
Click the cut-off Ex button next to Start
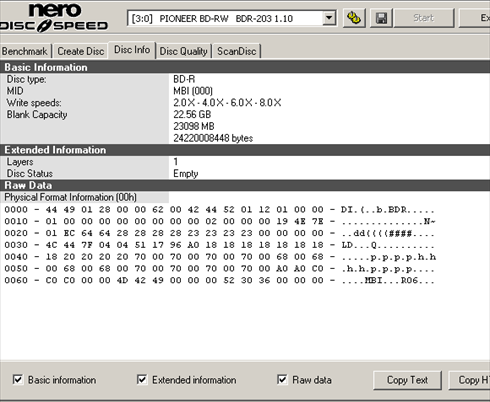pos(475,18)
